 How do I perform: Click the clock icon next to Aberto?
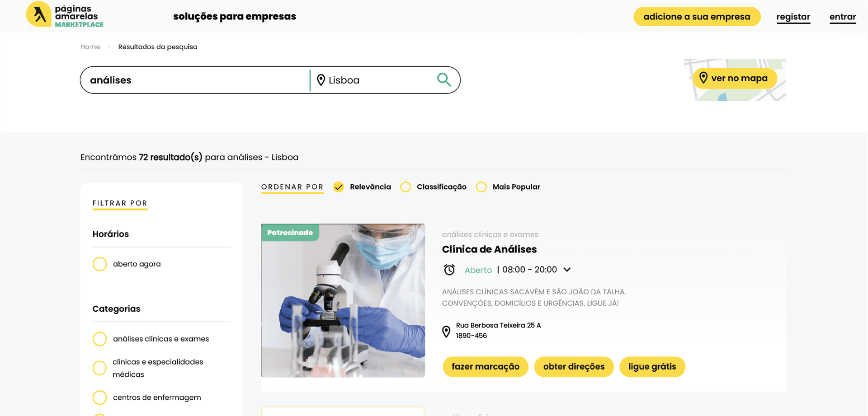pyautogui.click(x=449, y=270)
